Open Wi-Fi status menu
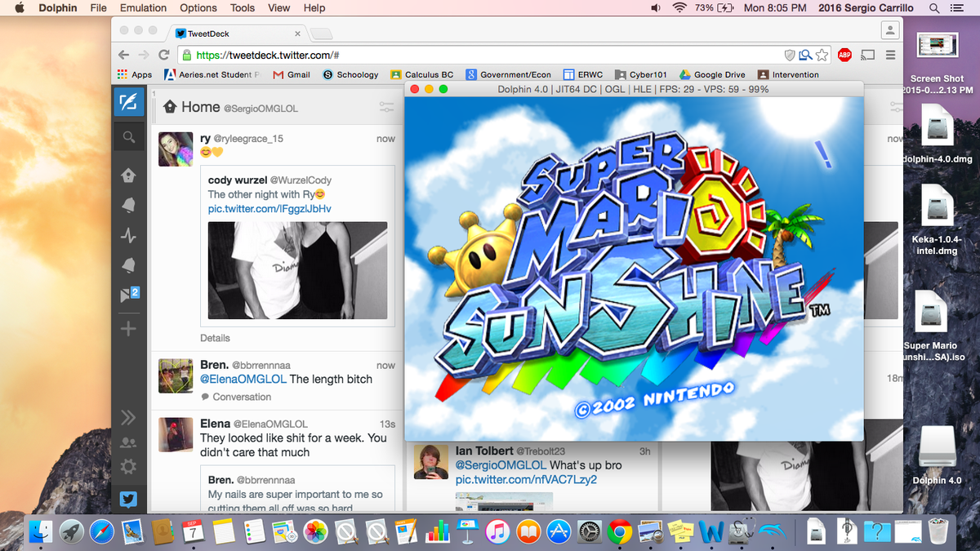980x551 pixels. pos(679,8)
